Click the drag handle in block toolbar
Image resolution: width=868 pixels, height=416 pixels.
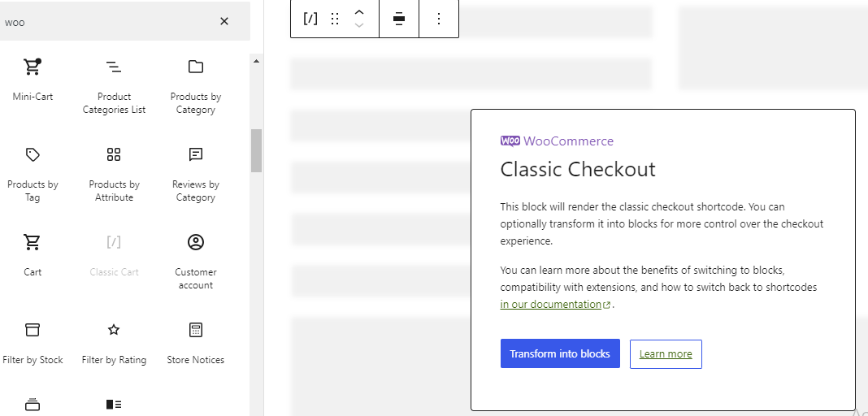[x=334, y=18]
